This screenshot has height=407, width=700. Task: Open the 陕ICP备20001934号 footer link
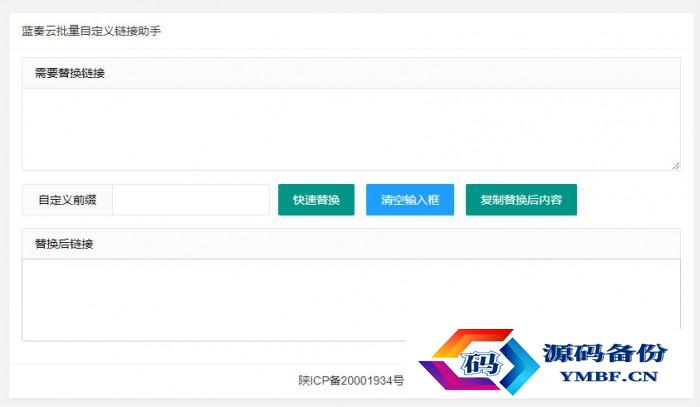click(x=351, y=380)
